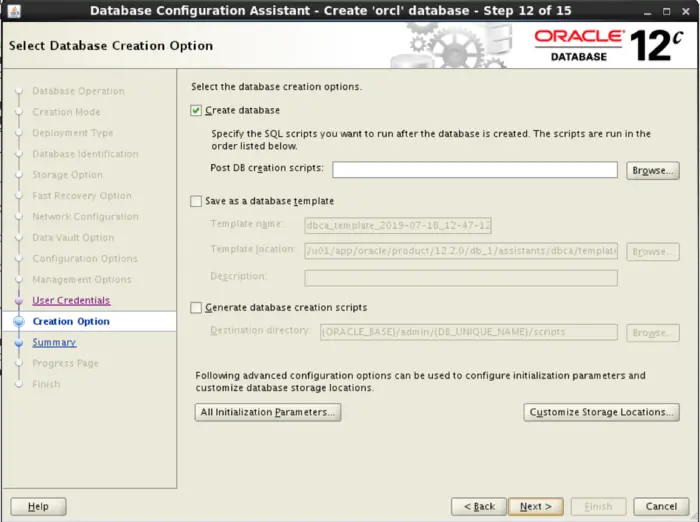Check Generate database creation scripts
Image resolution: width=700 pixels, height=522 pixels.
coord(196,308)
